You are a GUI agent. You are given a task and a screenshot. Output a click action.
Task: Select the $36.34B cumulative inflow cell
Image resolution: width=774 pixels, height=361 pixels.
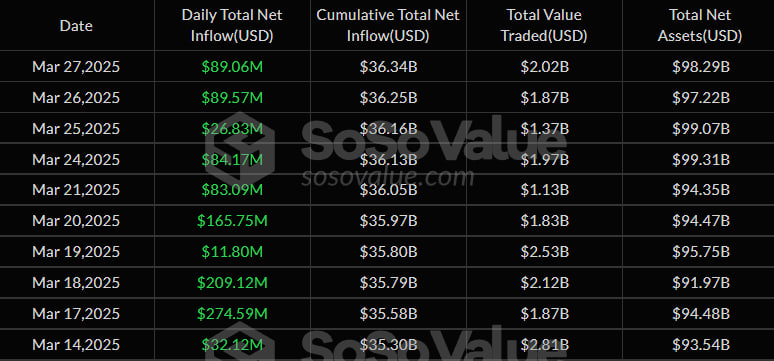click(x=388, y=67)
